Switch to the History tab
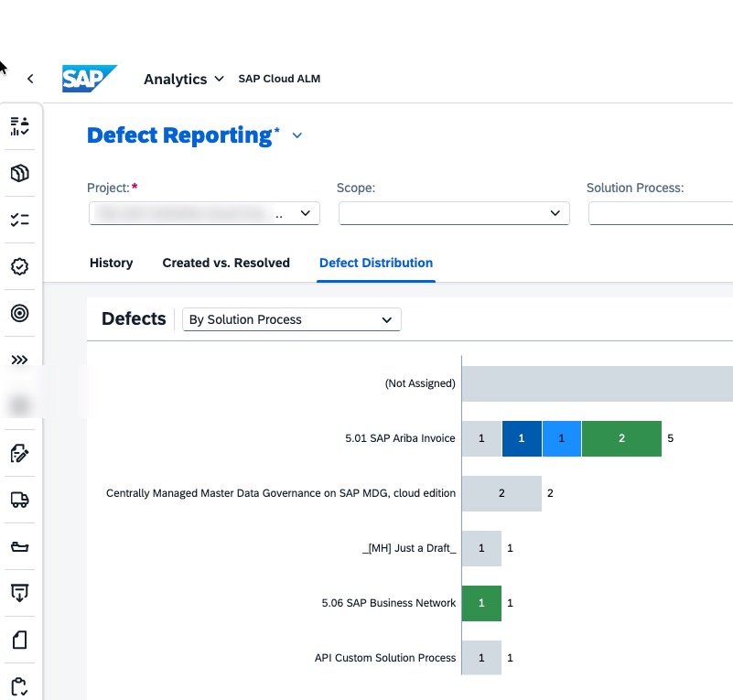Image resolution: width=733 pixels, height=700 pixels. 112,263
